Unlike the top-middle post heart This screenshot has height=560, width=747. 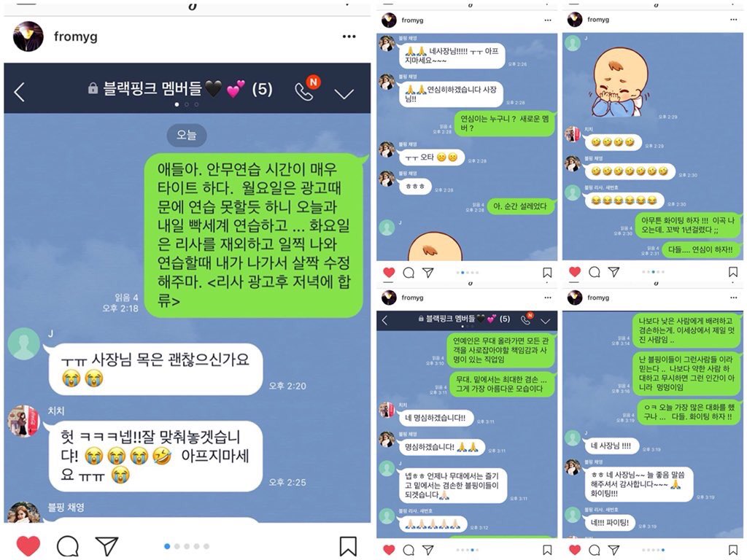[x=390, y=272]
